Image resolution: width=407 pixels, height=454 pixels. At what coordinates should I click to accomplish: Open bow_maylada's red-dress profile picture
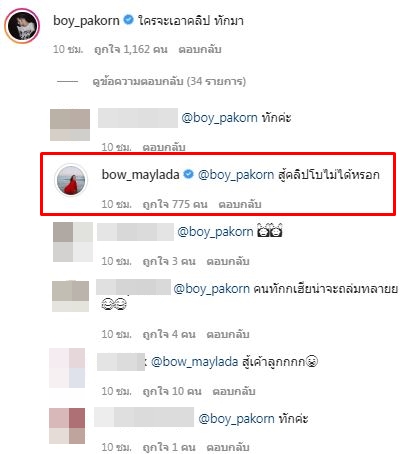[71, 180]
